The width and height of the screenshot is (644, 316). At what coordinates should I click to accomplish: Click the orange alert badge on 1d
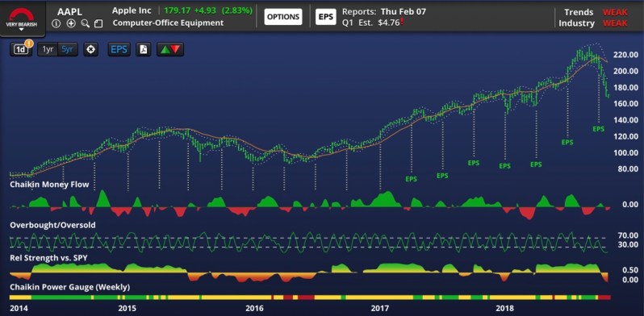(29, 43)
